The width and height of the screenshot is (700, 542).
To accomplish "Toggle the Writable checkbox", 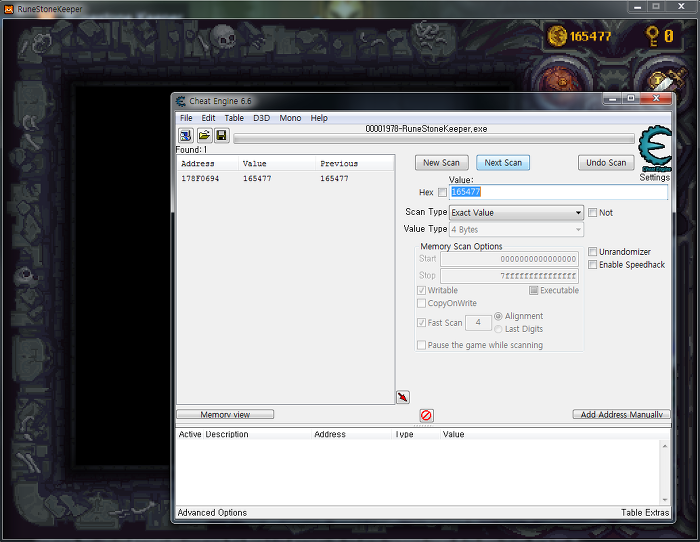I will point(421,290).
